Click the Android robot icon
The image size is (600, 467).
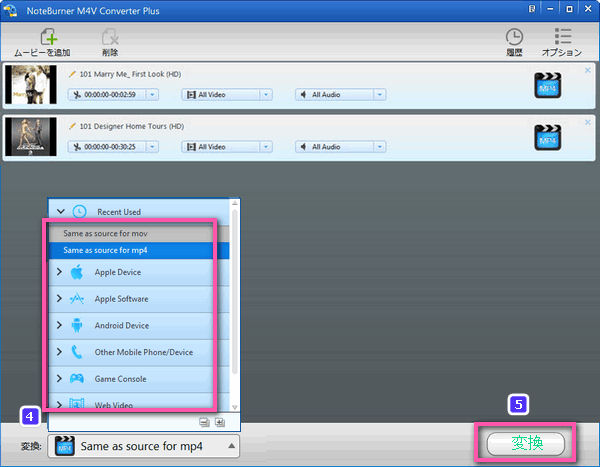77,325
